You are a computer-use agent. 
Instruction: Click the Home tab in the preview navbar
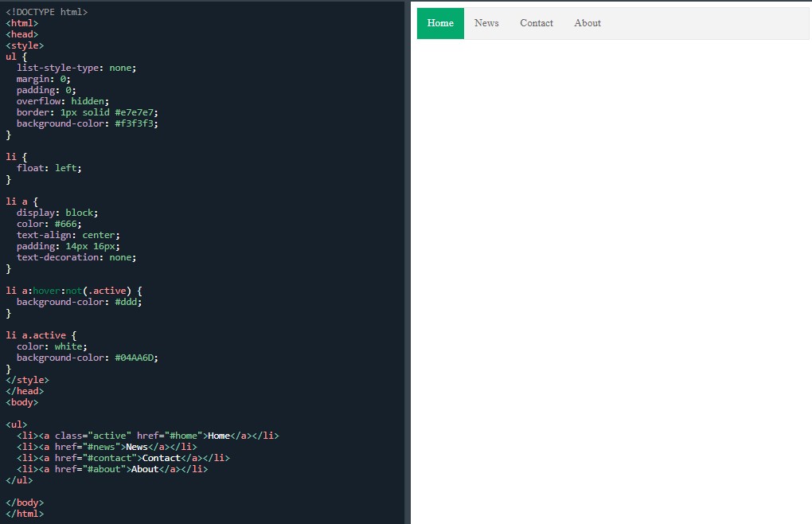(x=440, y=23)
